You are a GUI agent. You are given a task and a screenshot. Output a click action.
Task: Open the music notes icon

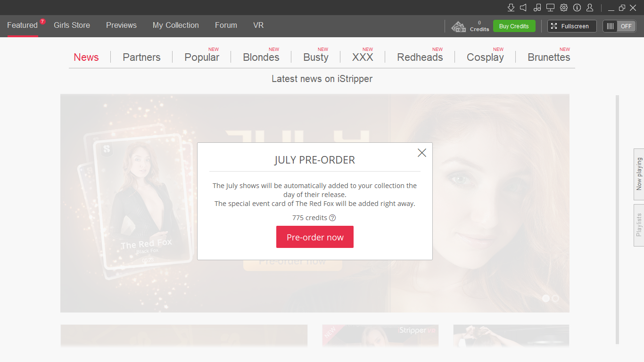537,8
